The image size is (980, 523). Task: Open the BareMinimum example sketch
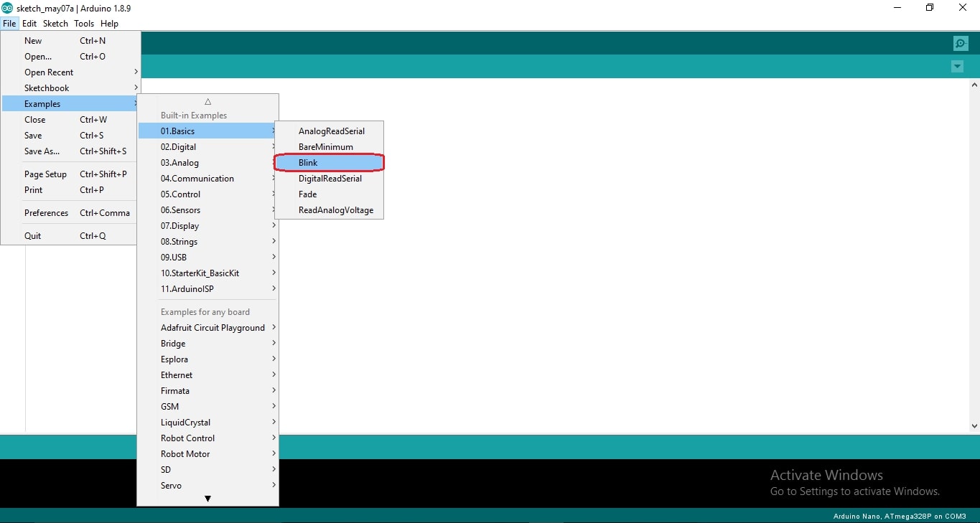point(330,147)
